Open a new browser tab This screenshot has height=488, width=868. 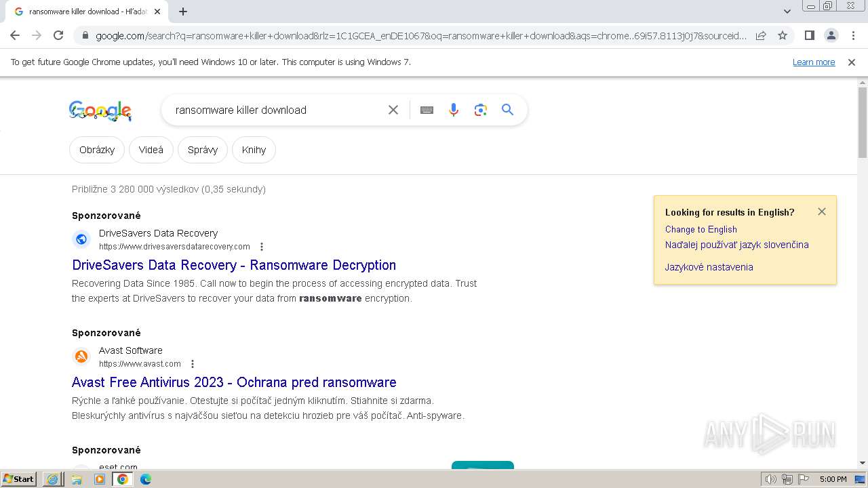point(183,12)
